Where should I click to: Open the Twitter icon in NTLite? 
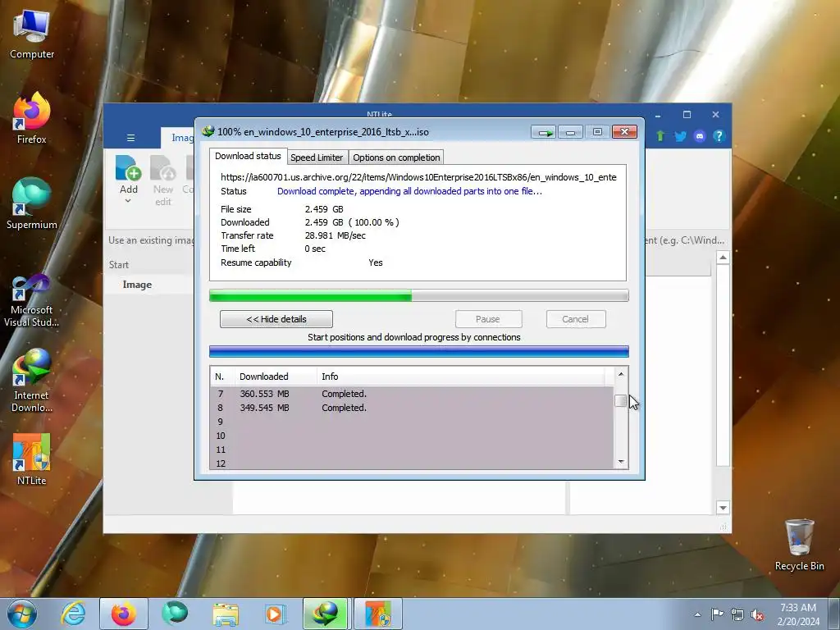click(x=680, y=136)
